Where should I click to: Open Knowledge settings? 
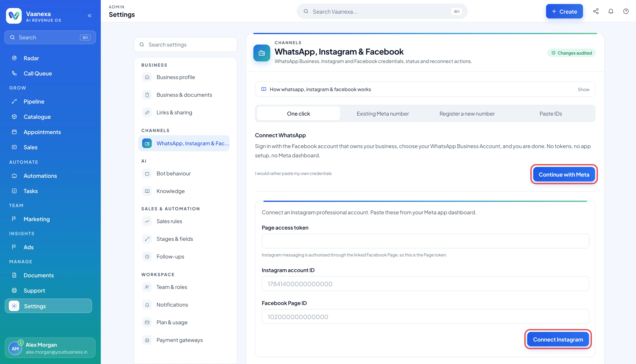pos(184,191)
